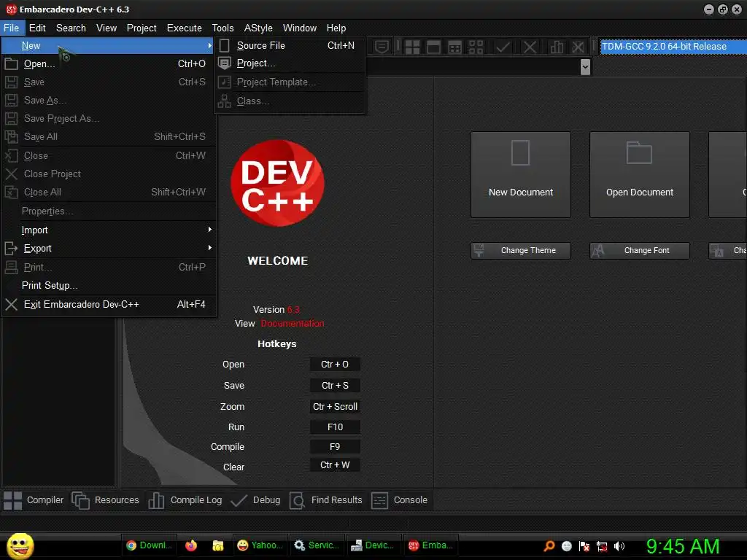Switch to the Console tab
747x560 pixels.
point(399,500)
